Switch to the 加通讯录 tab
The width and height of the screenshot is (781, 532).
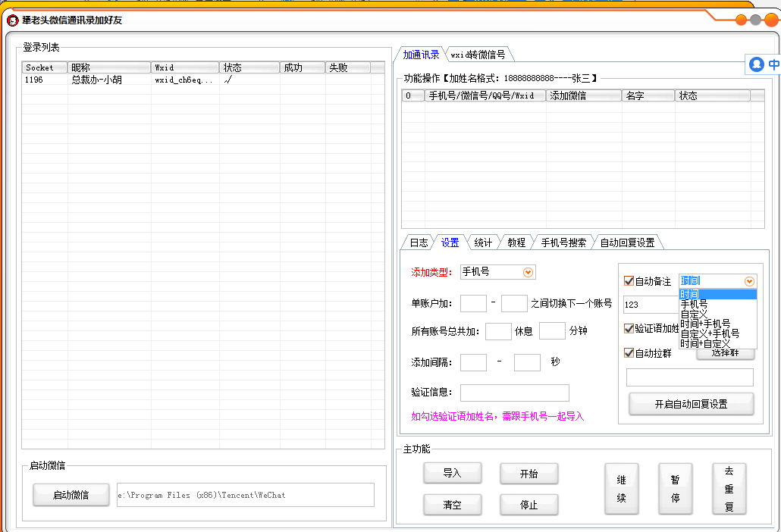pyautogui.click(x=421, y=55)
